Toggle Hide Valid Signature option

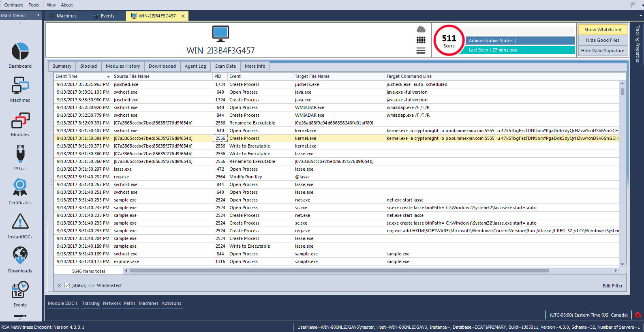pyautogui.click(x=602, y=51)
